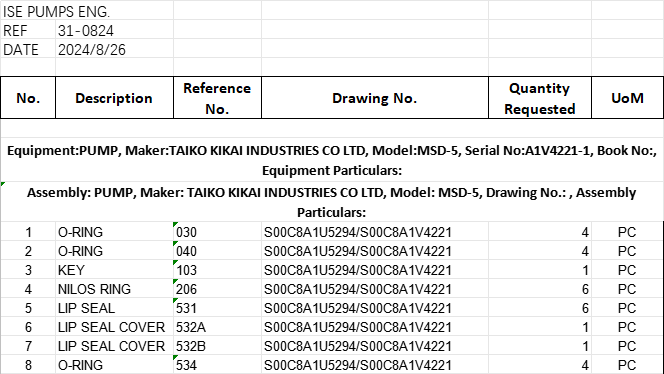Image resolution: width=664 pixels, height=374 pixels.
Task: Select row number 1 cell
Action: pyautogui.click(x=28, y=232)
